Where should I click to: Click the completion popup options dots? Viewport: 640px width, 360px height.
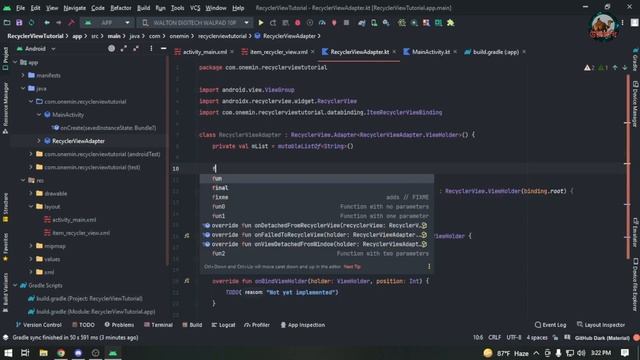click(429, 267)
